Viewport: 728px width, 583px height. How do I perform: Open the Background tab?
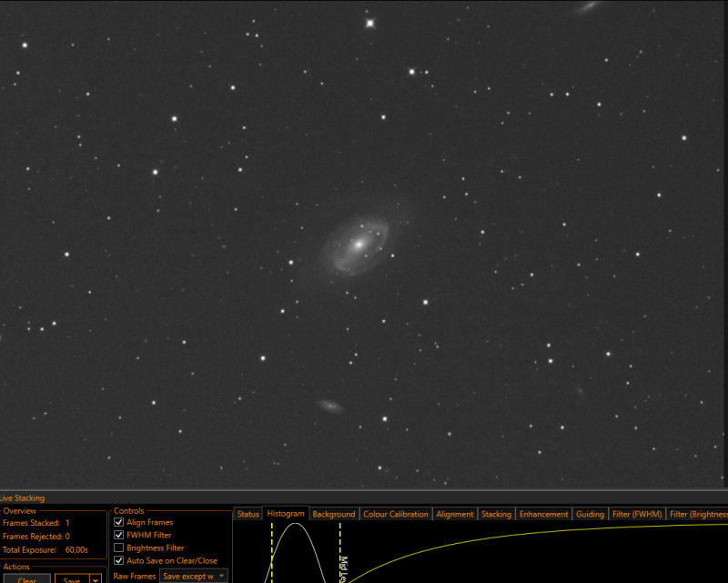click(x=334, y=514)
